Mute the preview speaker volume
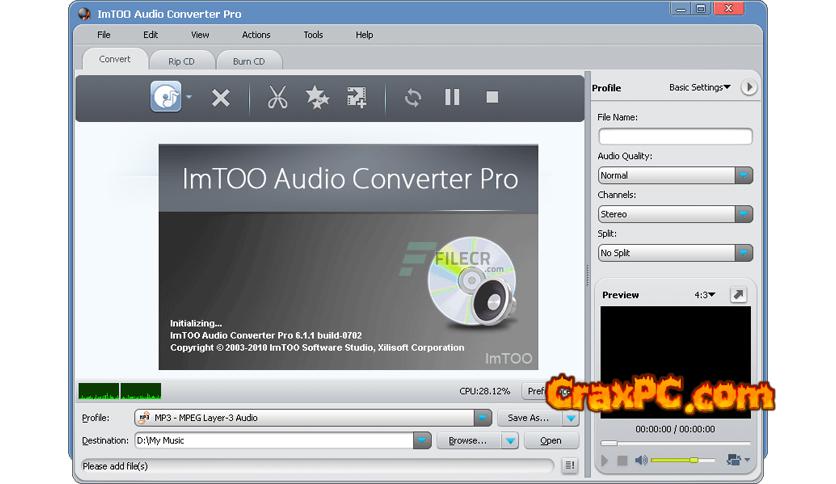 click(x=641, y=460)
